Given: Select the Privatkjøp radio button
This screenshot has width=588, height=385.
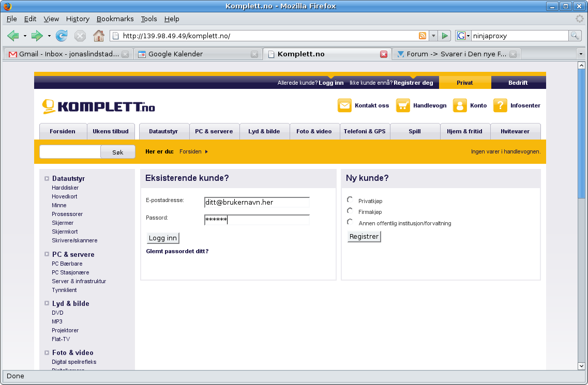Looking at the screenshot, I should 350,199.
